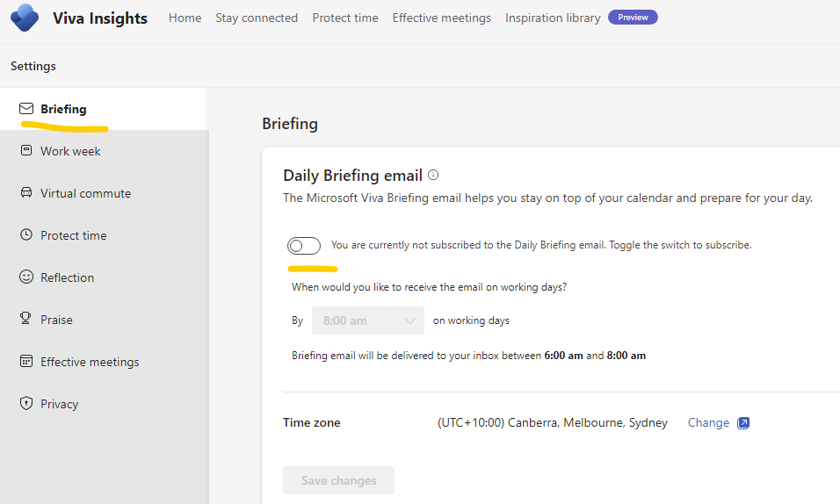
Task: Click the Reflection smiley face icon
Action: pos(26,277)
